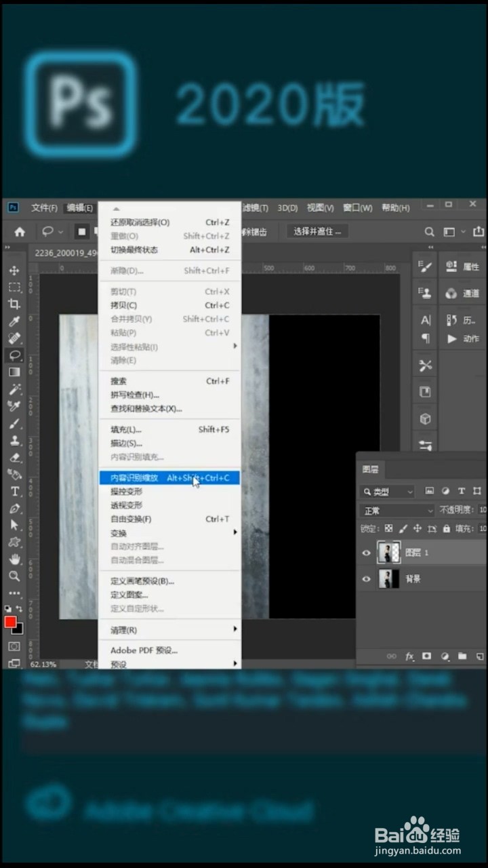Toggle lock all padlock icon
The image size is (488, 868).
click(x=446, y=528)
